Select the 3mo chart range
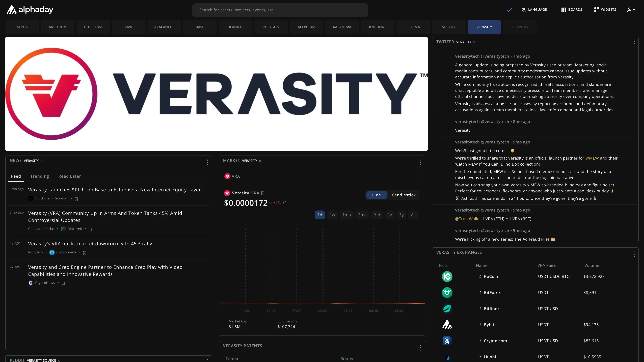The width and height of the screenshot is (644, 362). [x=362, y=215]
